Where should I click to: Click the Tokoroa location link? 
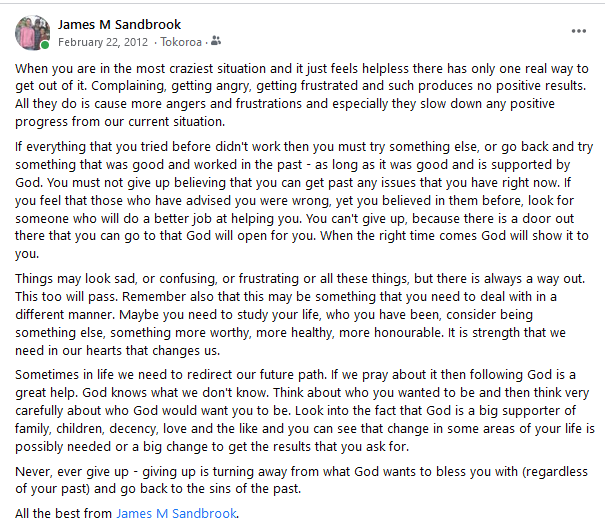click(180, 42)
